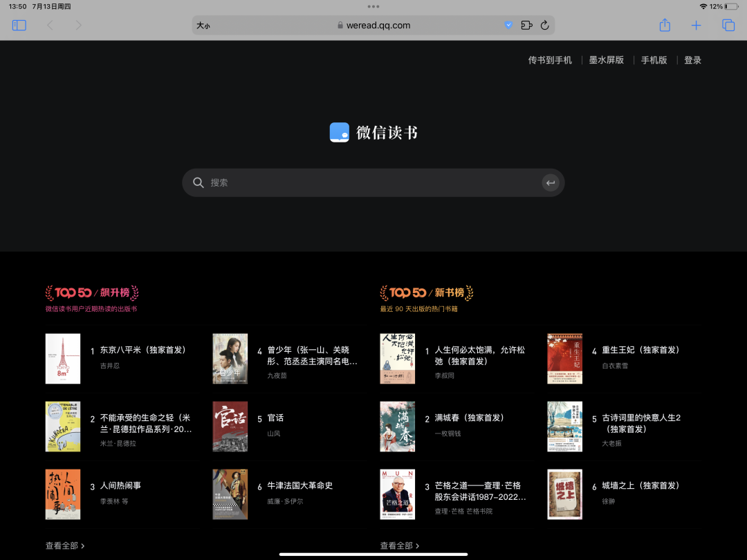Image resolution: width=747 pixels, height=560 pixels.
Task: Select title 重生王妃（独家首发）
Action: coord(640,350)
